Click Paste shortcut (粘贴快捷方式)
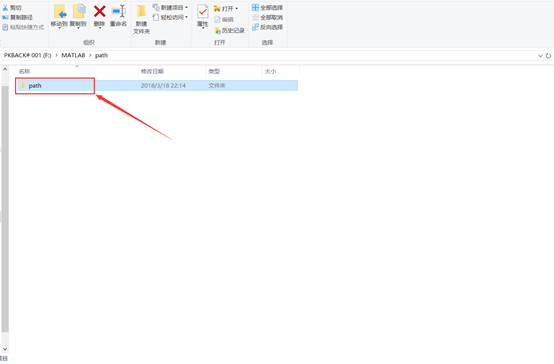Viewport: 554px width, 364px height. coord(23,27)
